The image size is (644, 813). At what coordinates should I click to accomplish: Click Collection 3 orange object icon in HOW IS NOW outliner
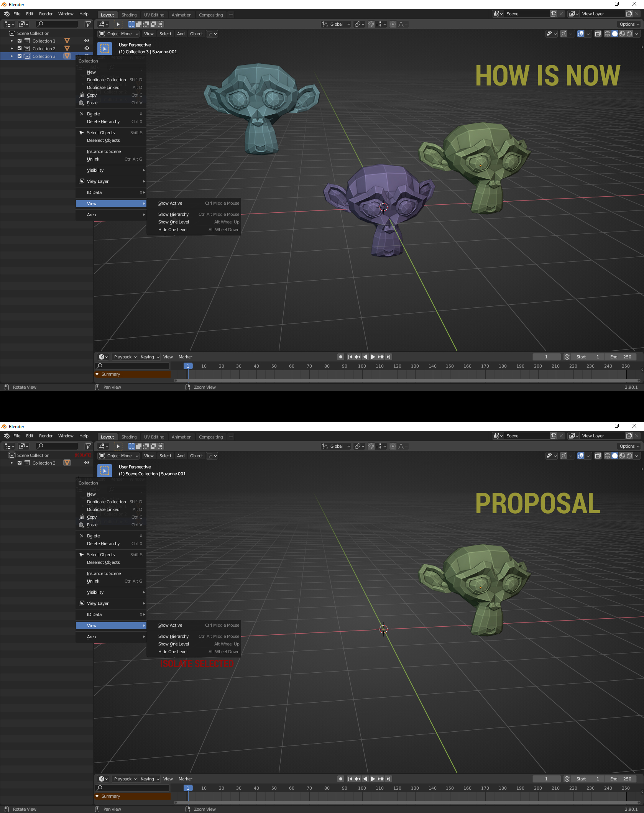tap(67, 56)
